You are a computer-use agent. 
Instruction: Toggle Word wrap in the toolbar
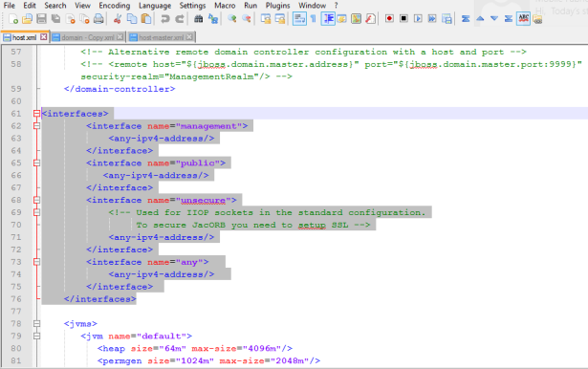point(299,19)
